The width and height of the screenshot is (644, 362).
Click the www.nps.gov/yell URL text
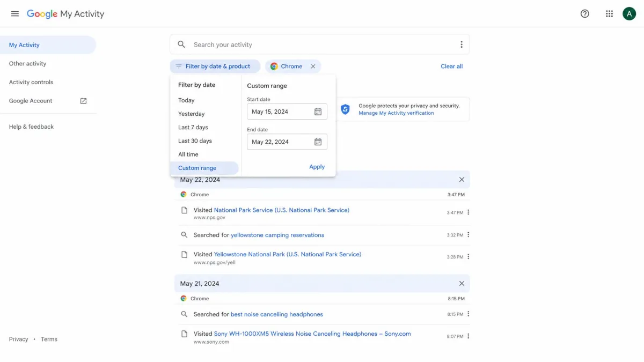tap(215, 263)
